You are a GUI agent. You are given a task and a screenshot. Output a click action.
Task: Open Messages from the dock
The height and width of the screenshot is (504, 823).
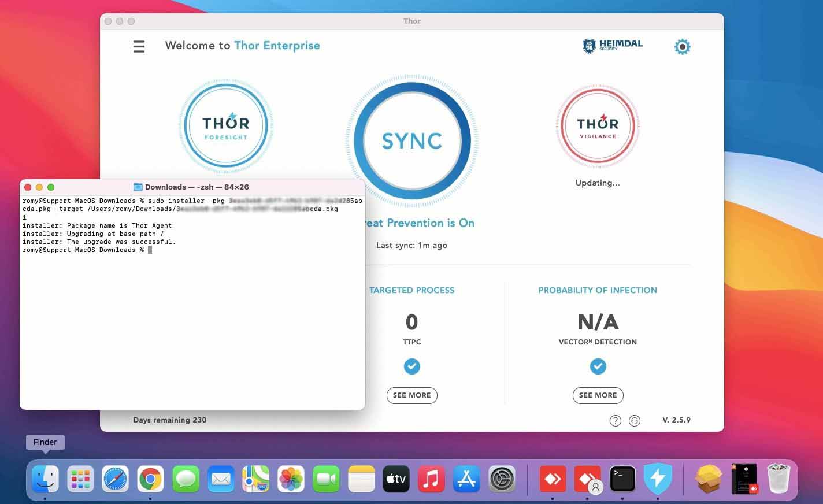(x=186, y=479)
